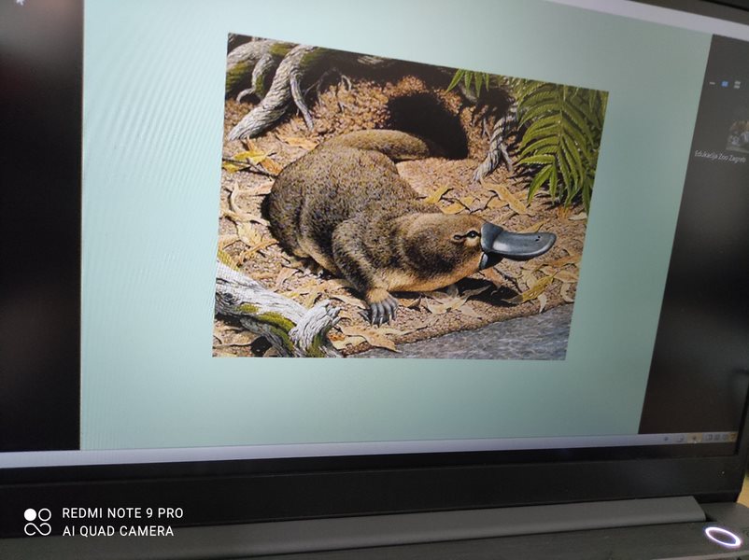The height and width of the screenshot is (560, 749).
Task: Click the Edukacija Zoo Zagreb participant video thumbnail
Action: click(739, 136)
